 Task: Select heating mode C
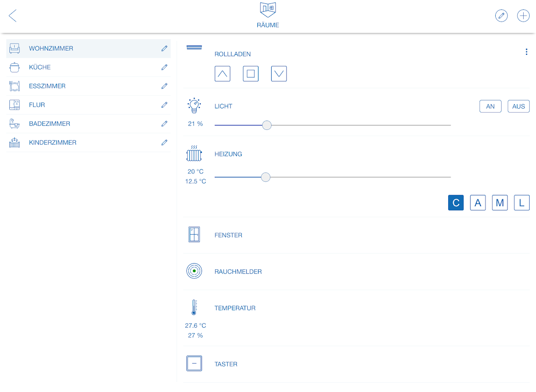(x=456, y=203)
